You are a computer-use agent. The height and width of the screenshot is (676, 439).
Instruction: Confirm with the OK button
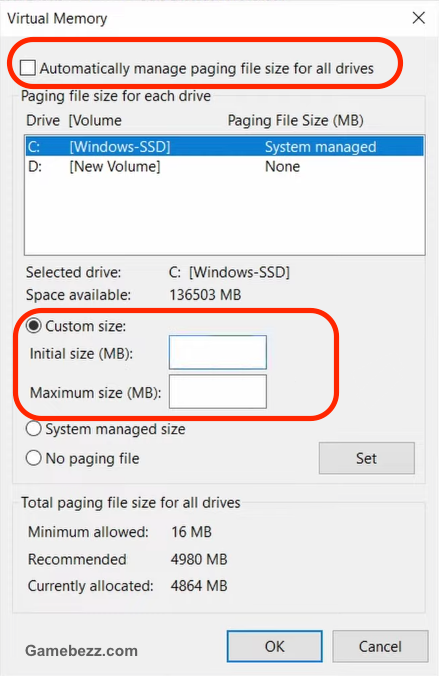pos(275,646)
